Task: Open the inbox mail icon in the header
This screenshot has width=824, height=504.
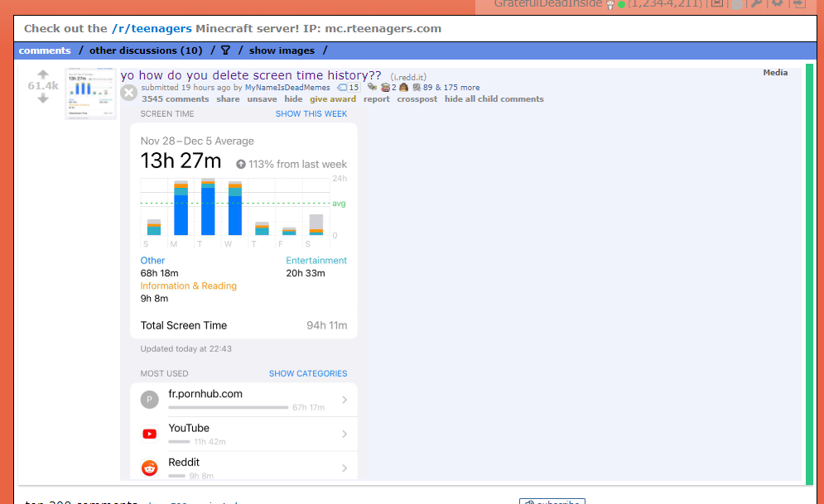Action: (717, 3)
